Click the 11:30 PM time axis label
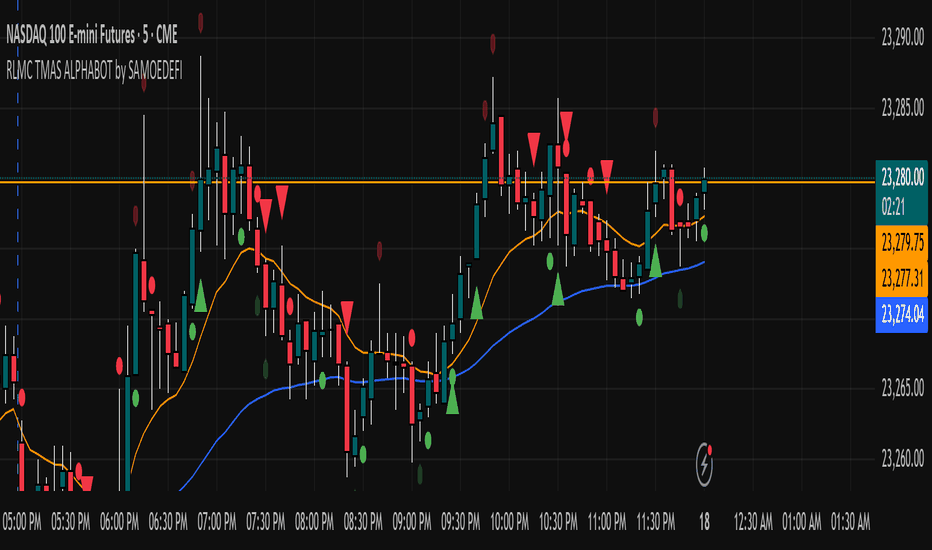The height and width of the screenshot is (550, 932). (x=656, y=522)
